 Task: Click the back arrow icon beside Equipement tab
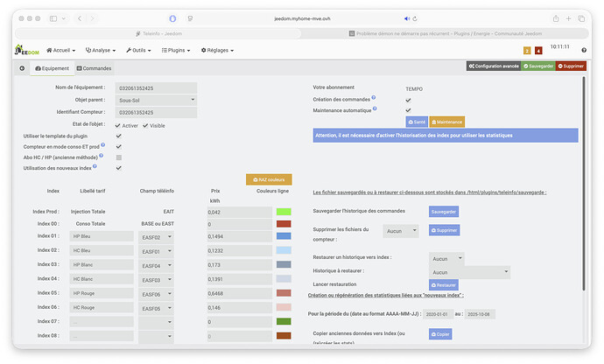[x=21, y=68]
